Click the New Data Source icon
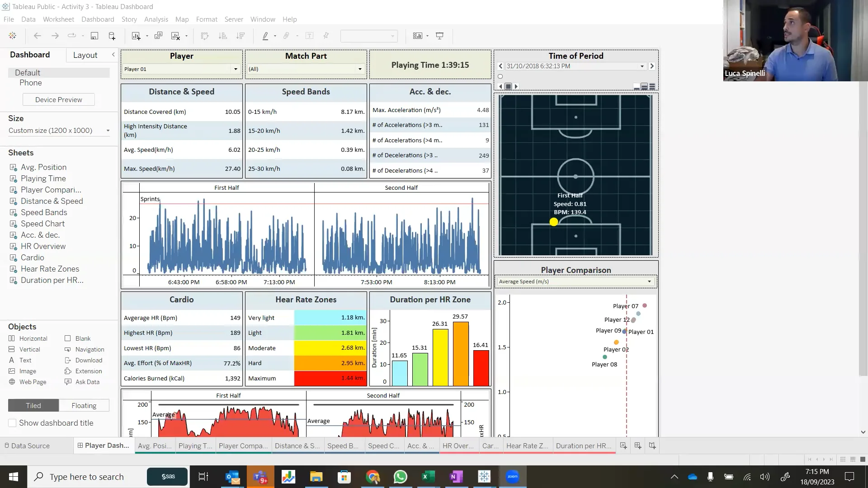The image size is (868, 488). pyautogui.click(x=112, y=36)
